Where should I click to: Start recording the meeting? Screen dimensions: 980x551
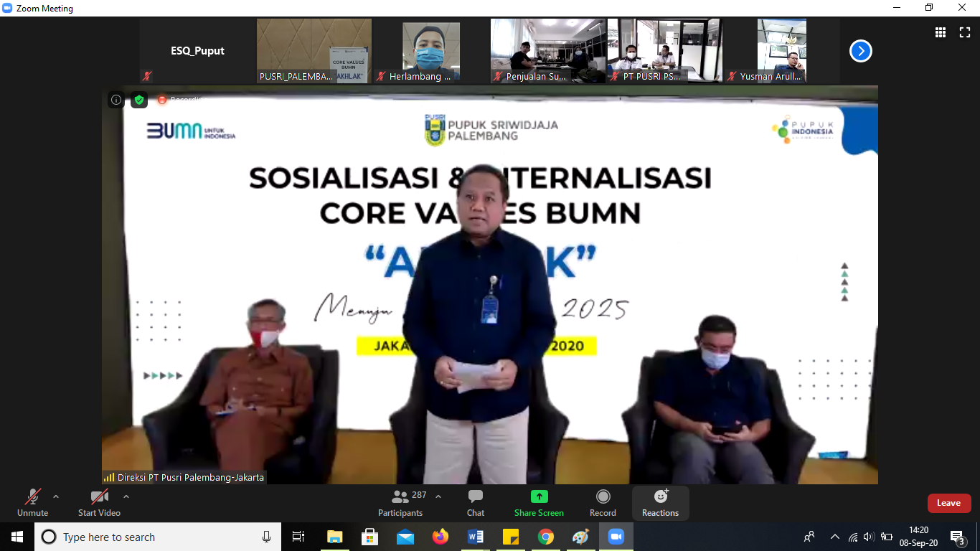603,503
